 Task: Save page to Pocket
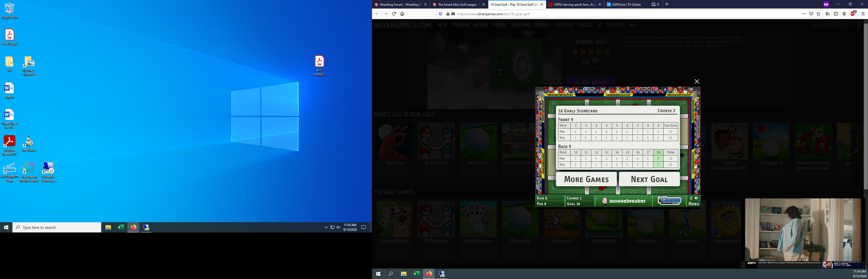811,14
